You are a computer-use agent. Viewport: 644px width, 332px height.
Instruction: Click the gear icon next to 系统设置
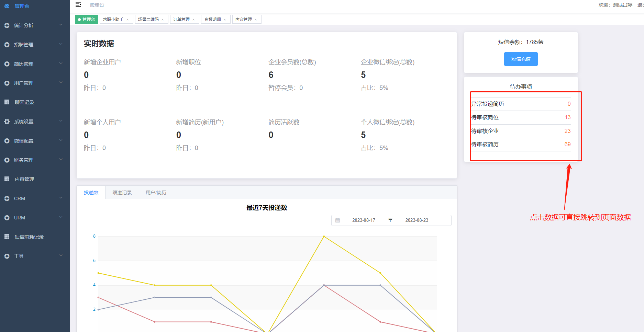7,122
